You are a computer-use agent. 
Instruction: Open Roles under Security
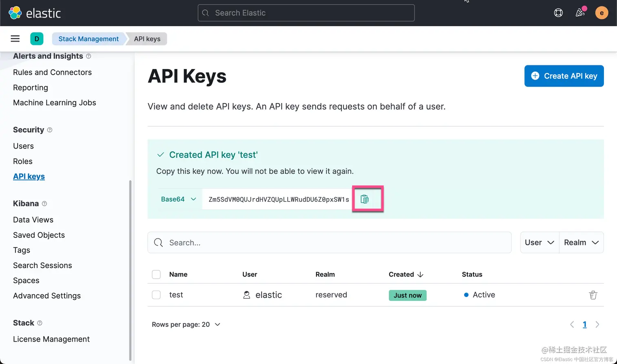tap(23, 161)
